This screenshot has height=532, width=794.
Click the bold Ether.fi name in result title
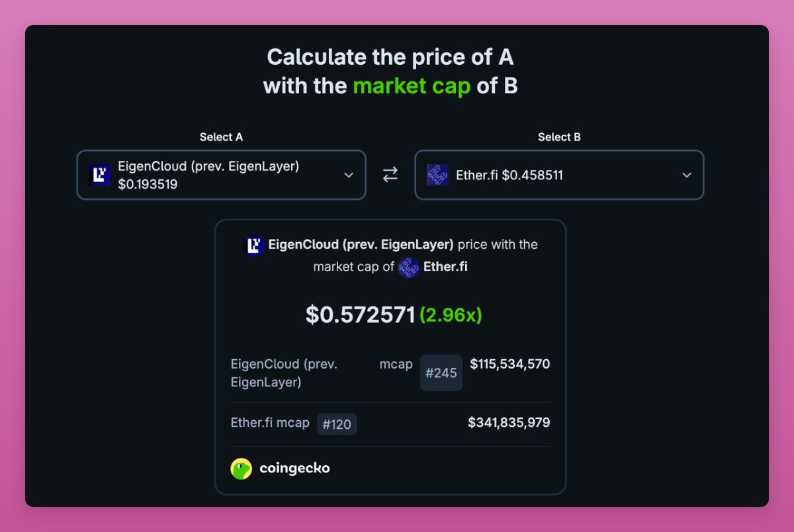point(446,267)
